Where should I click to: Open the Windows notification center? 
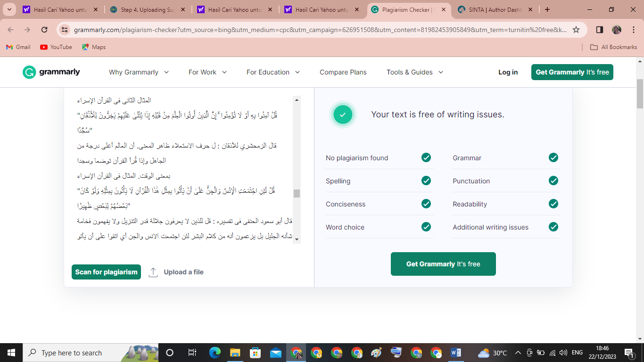[x=628, y=353]
